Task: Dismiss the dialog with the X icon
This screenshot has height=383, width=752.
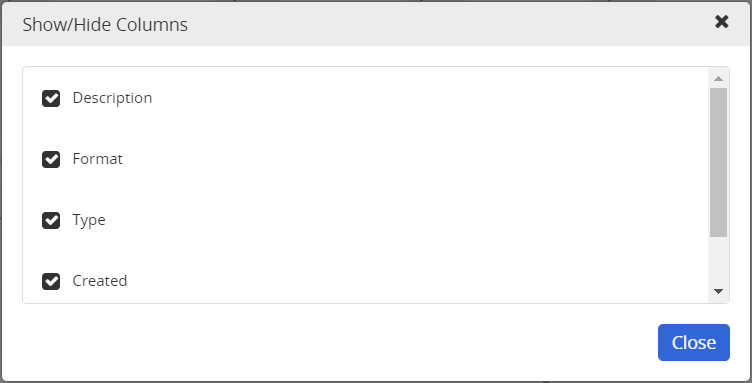Action: 721,22
